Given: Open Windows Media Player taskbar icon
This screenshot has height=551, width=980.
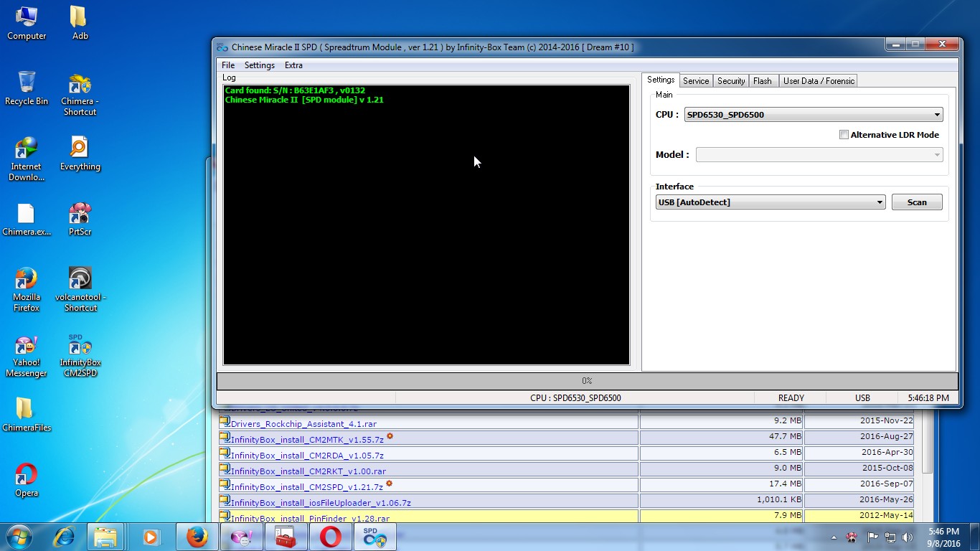Looking at the screenshot, I should tap(151, 536).
